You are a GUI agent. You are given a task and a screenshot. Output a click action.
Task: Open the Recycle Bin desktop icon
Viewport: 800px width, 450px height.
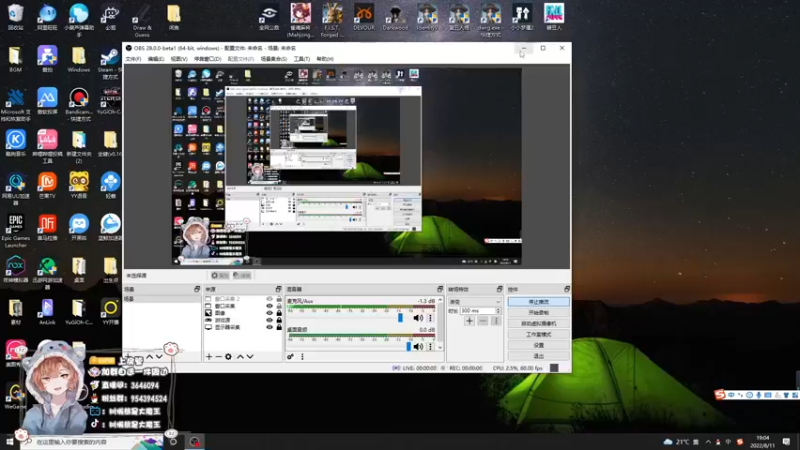point(15,17)
